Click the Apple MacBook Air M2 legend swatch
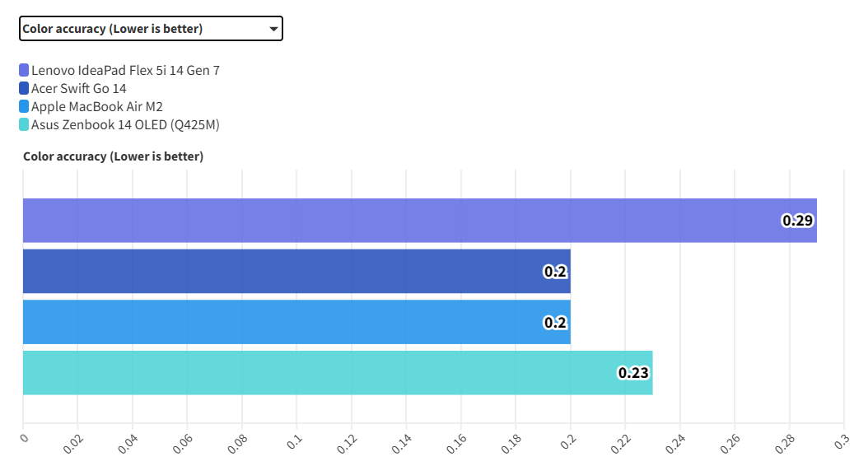This screenshot has width=868, height=466. coord(24,107)
